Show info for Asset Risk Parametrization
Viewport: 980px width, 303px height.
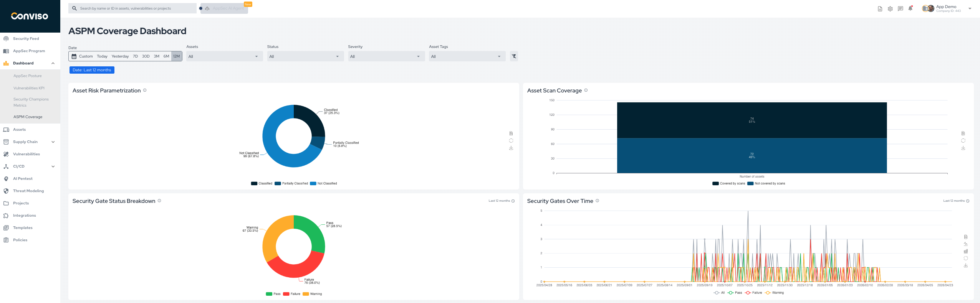(145, 91)
